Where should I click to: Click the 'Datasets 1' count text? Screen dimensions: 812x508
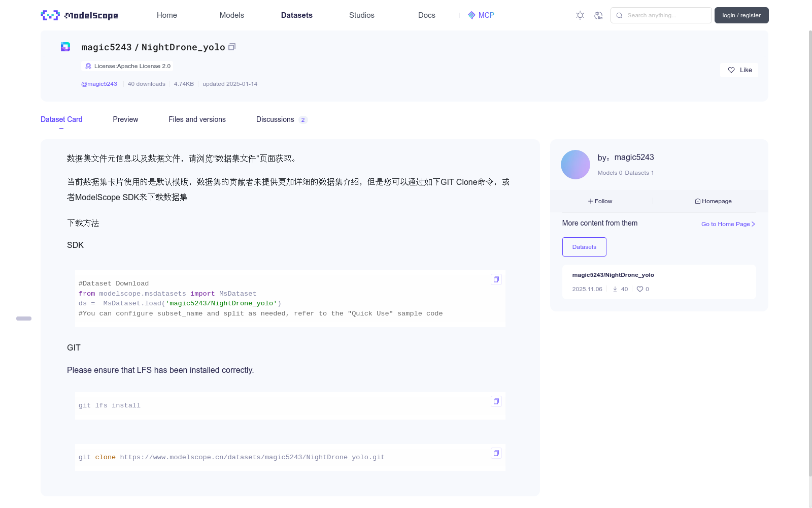click(639, 173)
